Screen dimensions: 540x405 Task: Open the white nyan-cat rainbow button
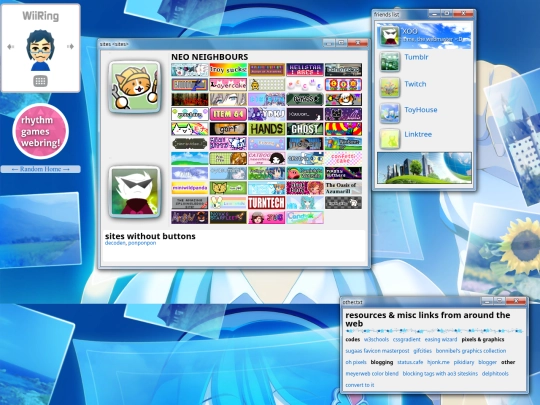point(189,129)
